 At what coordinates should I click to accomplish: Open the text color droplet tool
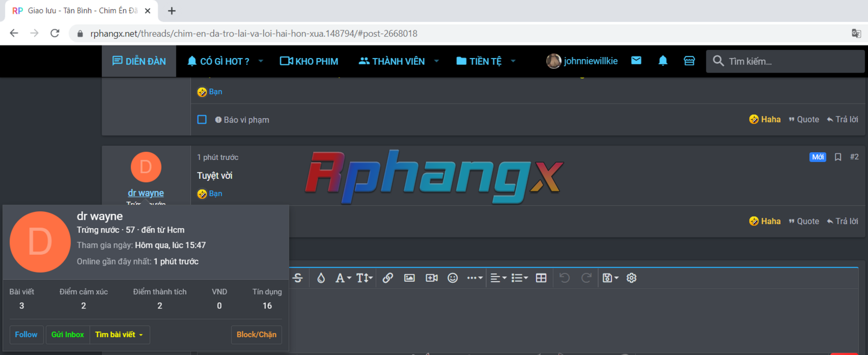[321, 278]
